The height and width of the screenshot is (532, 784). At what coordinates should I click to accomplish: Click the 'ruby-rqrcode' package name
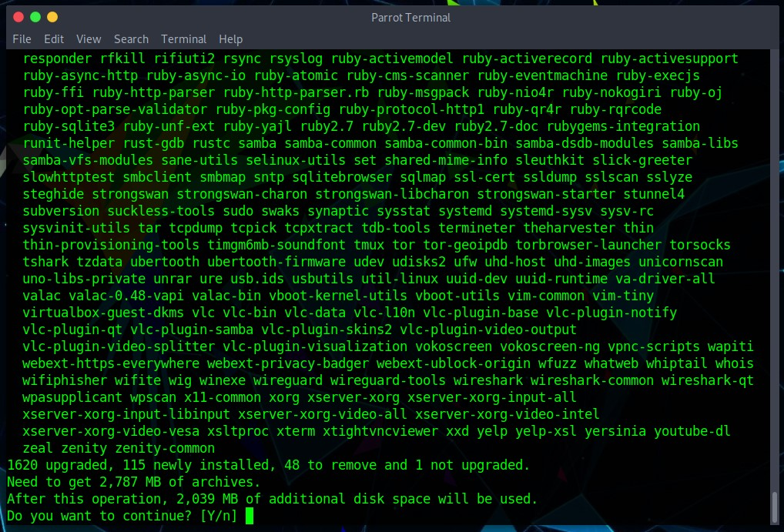(x=615, y=109)
